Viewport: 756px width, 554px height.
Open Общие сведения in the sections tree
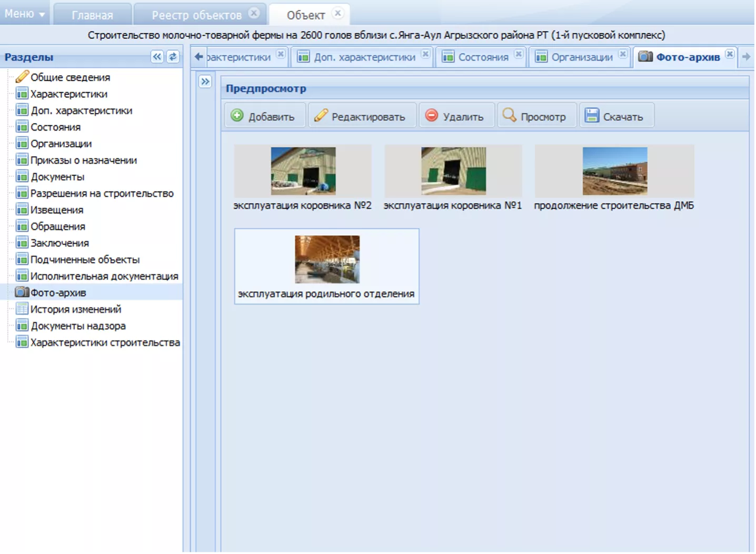pos(70,77)
